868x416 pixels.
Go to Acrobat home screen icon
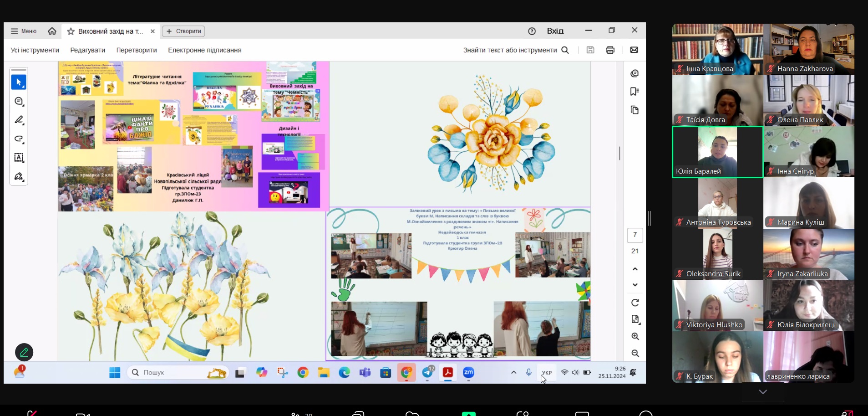click(x=52, y=31)
